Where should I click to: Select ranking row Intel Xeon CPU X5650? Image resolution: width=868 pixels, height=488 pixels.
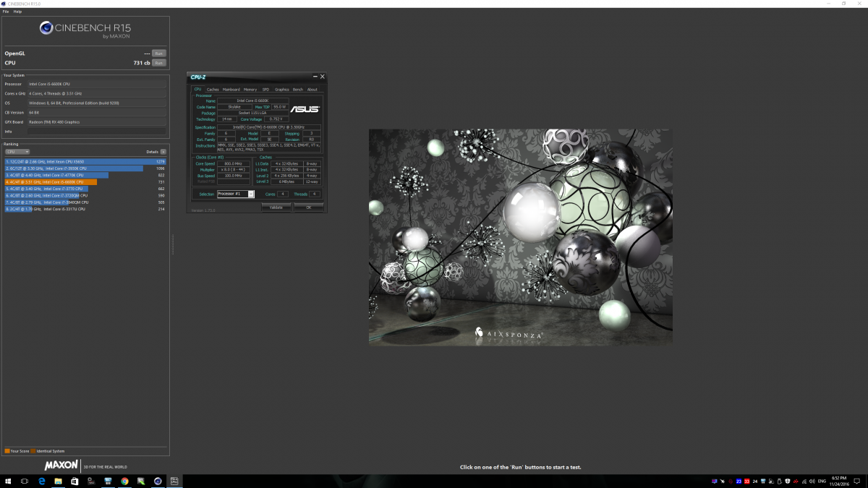point(85,161)
